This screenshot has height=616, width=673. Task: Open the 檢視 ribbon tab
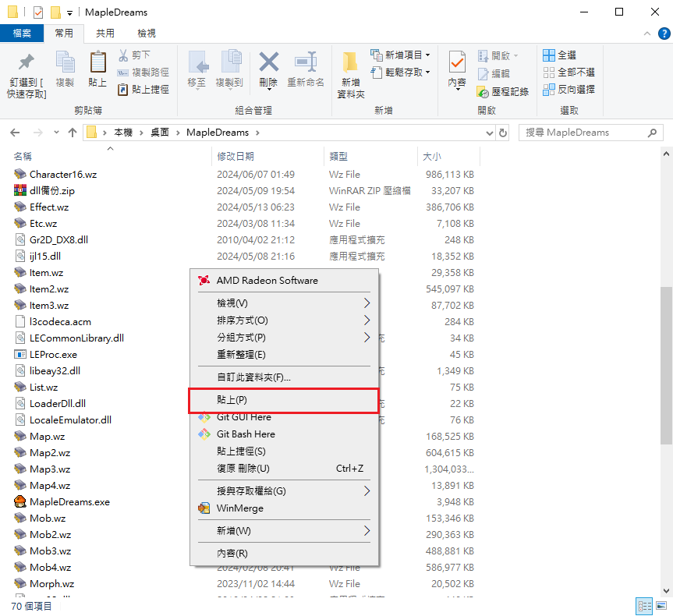(x=146, y=34)
